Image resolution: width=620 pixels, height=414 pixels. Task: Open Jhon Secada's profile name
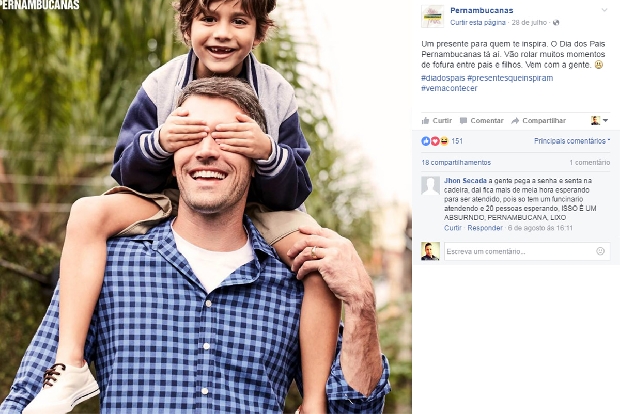pyautogui.click(x=465, y=181)
